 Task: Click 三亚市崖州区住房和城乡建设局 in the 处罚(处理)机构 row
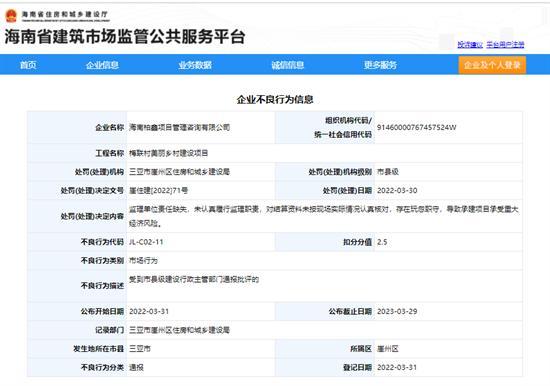180,172
